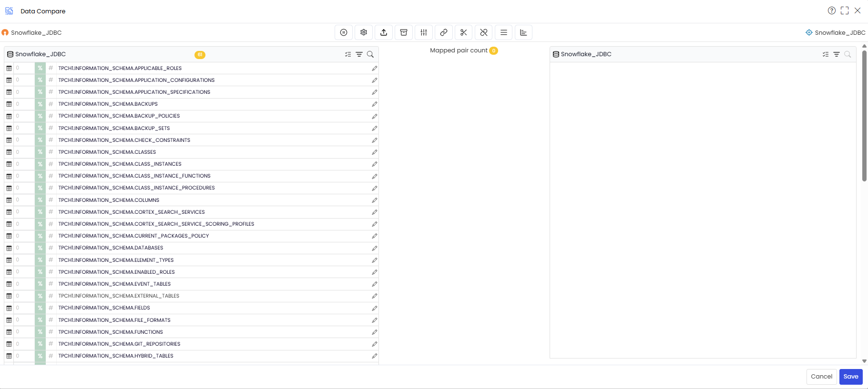The height and width of the screenshot is (389, 868).
Task: Click the pencil icon for the COLUMNS row
Action: pyautogui.click(x=375, y=200)
